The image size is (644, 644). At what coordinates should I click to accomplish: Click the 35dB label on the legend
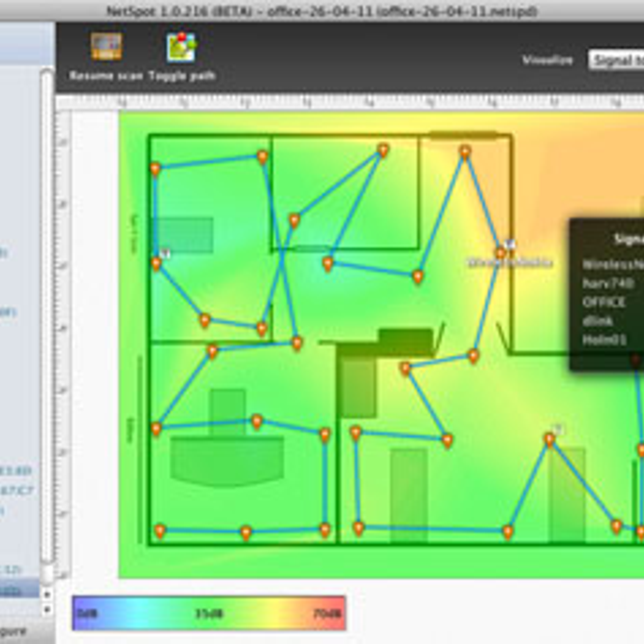(x=209, y=613)
